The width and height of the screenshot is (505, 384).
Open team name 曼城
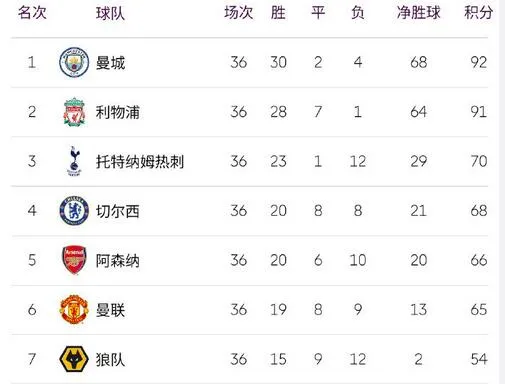click(110, 63)
